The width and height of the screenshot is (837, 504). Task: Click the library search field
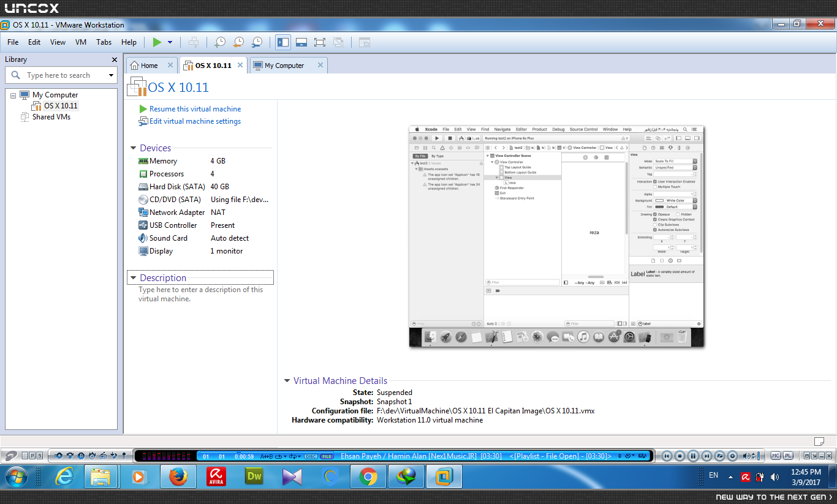(61, 75)
